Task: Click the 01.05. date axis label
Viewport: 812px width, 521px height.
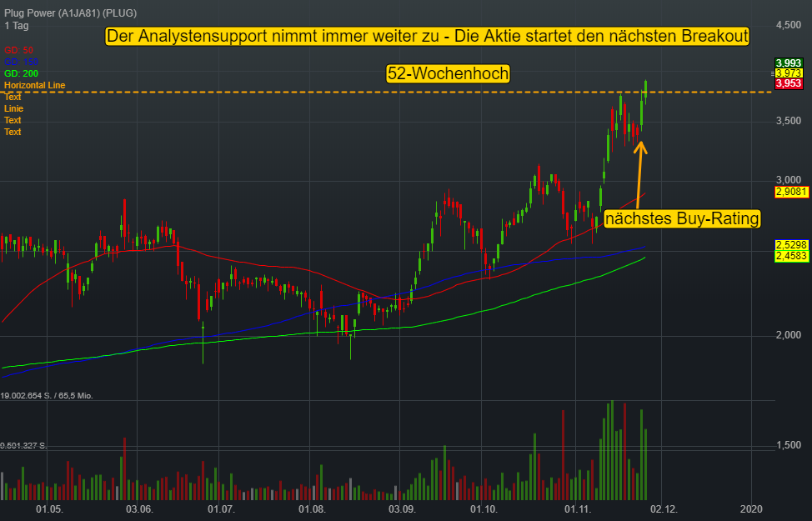Action: pyautogui.click(x=50, y=509)
